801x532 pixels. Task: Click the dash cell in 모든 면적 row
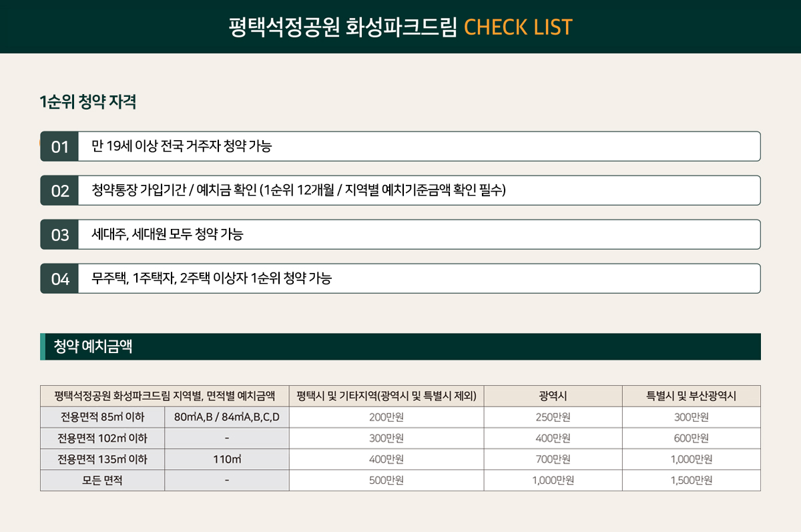227,481
